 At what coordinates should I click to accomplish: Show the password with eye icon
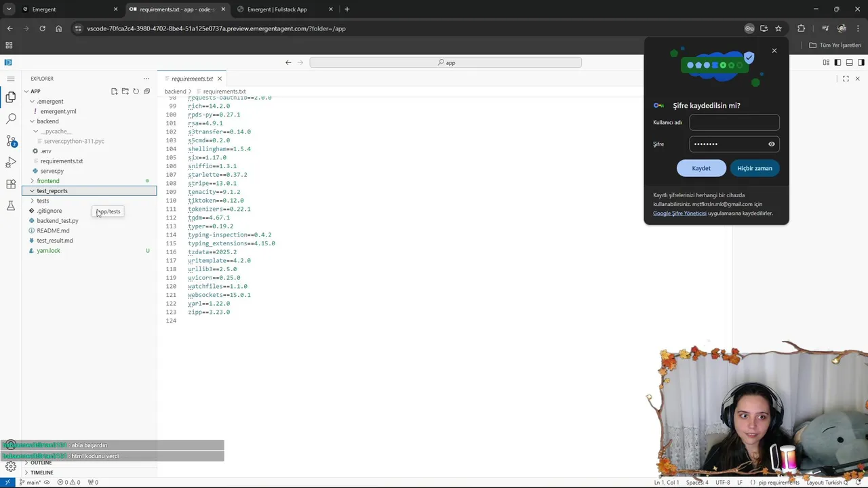772,144
